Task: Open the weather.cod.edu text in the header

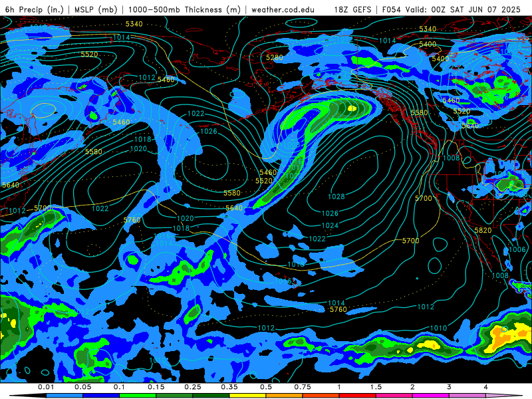Action: 283,9
